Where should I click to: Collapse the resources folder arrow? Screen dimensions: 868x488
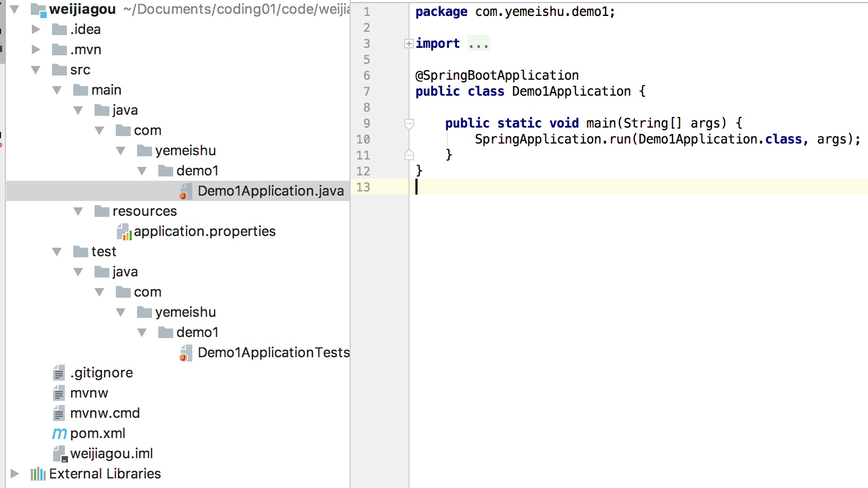coord(79,211)
